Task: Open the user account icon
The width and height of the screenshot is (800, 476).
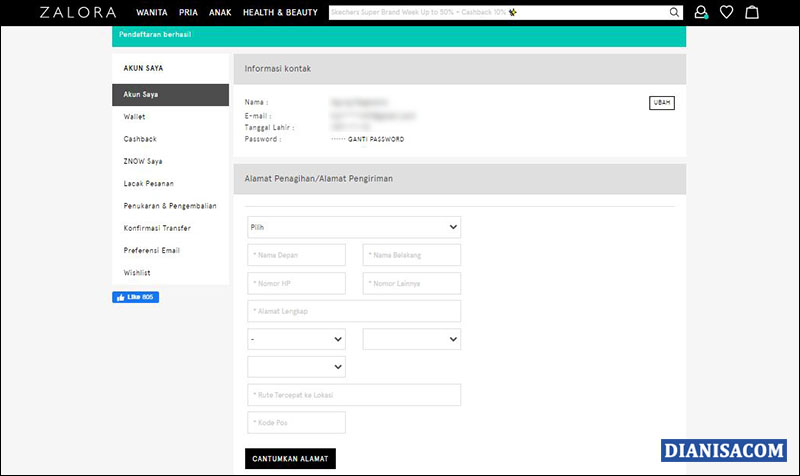Action: (x=701, y=13)
